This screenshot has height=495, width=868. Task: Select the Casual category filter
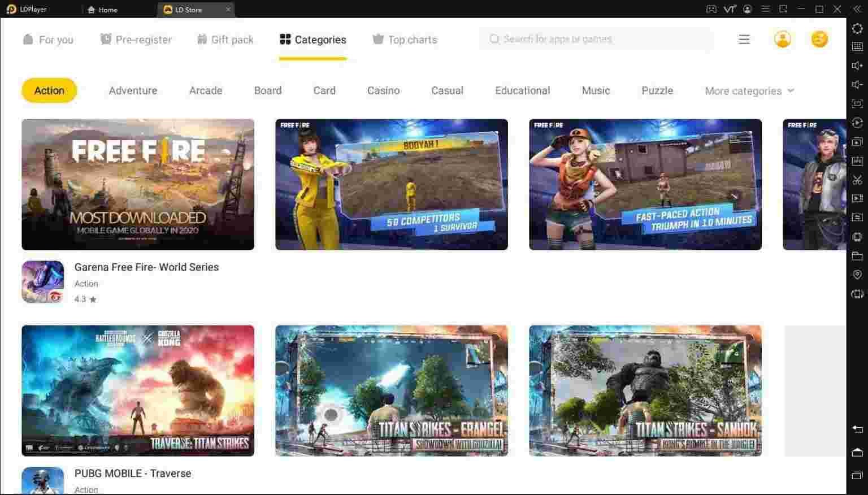click(447, 90)
